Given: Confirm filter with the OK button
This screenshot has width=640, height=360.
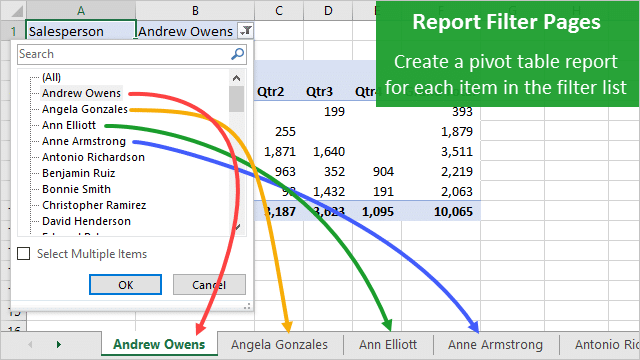Looking at the screenshot, I should pos(125,284).
